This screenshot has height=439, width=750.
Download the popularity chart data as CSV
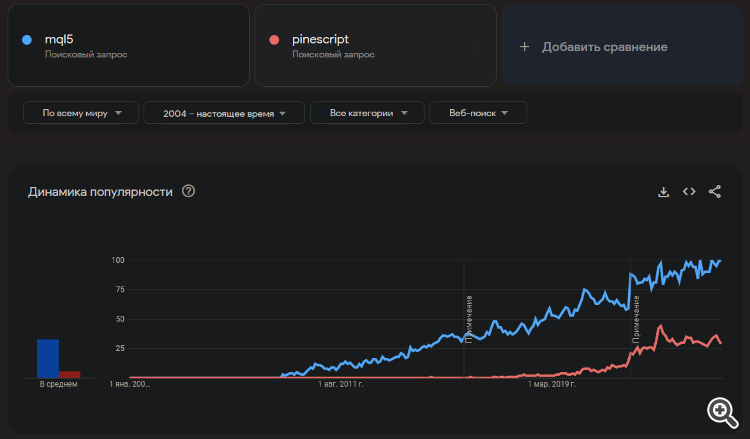[663, 192]
